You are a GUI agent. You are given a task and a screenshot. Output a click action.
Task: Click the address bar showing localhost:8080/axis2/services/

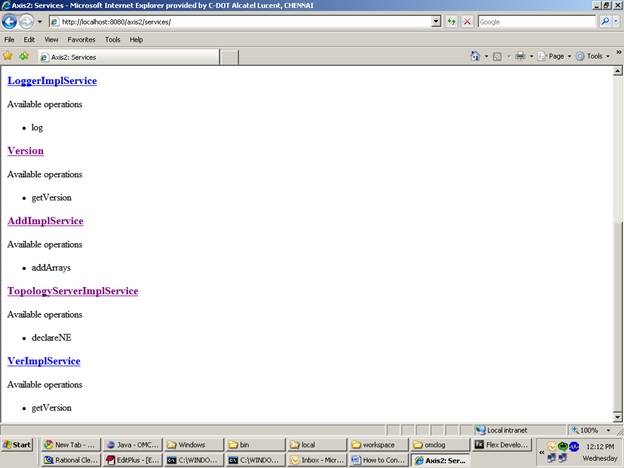pos(240,21)
